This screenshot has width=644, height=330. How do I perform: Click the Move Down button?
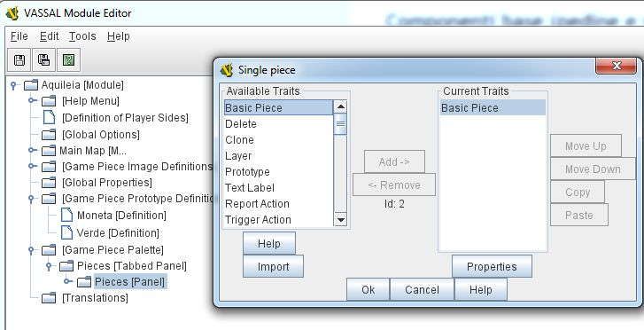click(x=593, y=169)
